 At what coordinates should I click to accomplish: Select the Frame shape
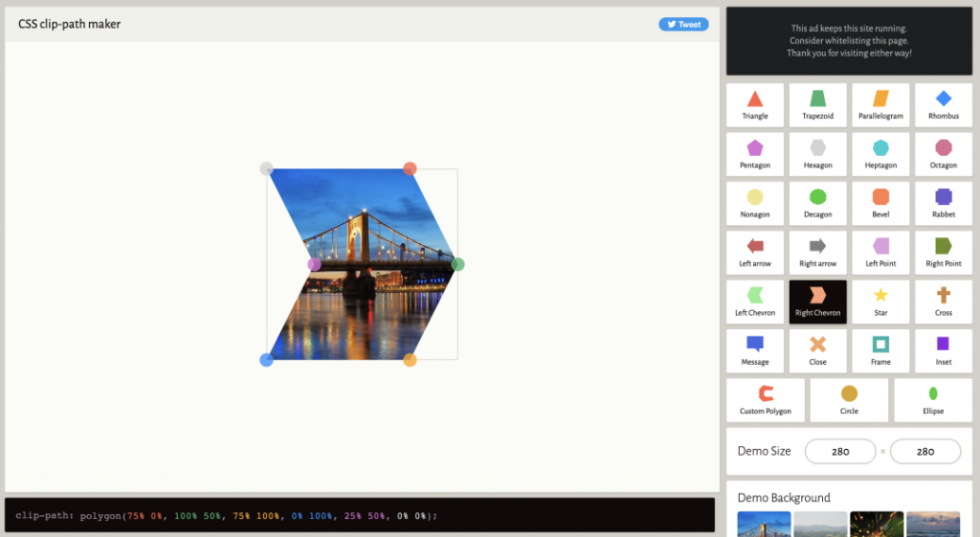(x=880, y=350)
